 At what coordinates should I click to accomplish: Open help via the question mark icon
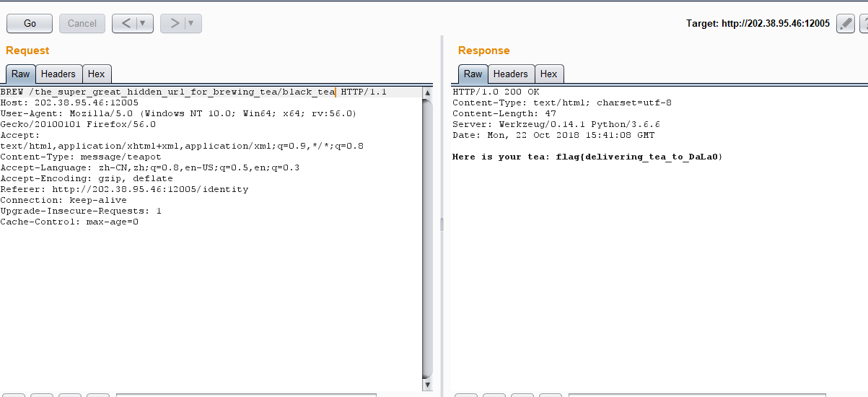(864, 24)
